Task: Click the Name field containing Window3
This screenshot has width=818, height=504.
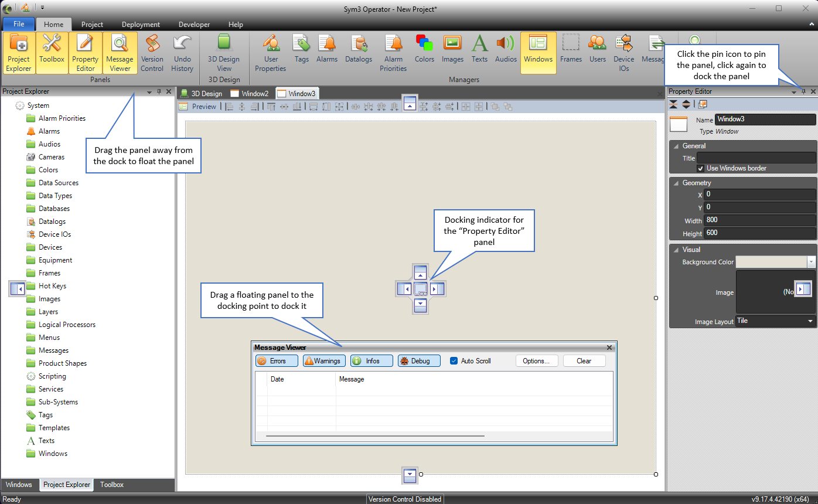Action: coord(765,119)
